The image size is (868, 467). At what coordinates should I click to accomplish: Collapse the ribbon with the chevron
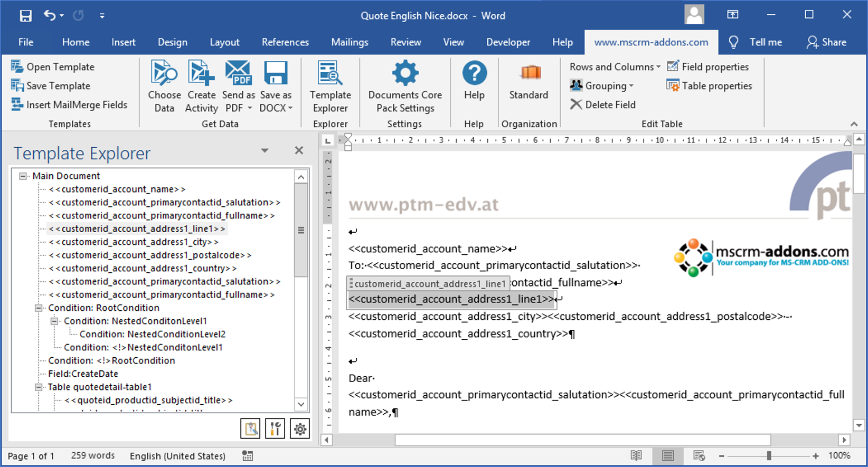pyautogui.click(x=854, y=124)
